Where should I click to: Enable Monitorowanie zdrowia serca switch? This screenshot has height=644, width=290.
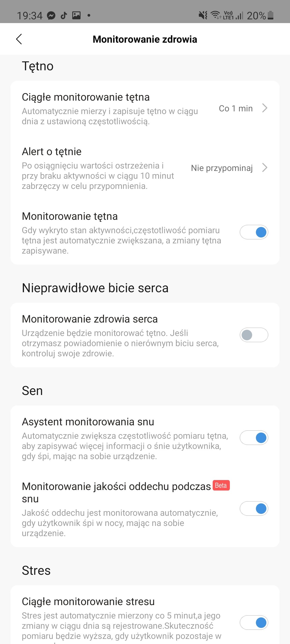pyautogui.click(x=254, y=335)
